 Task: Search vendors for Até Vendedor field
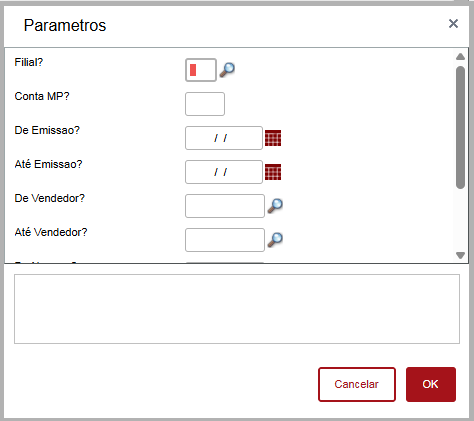coord(275,240)
